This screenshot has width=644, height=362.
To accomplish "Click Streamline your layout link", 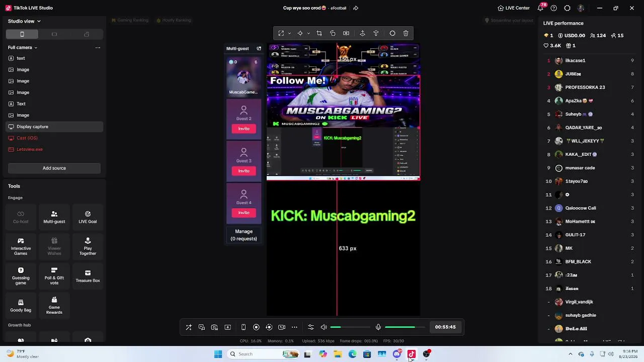I will (509, 21).
